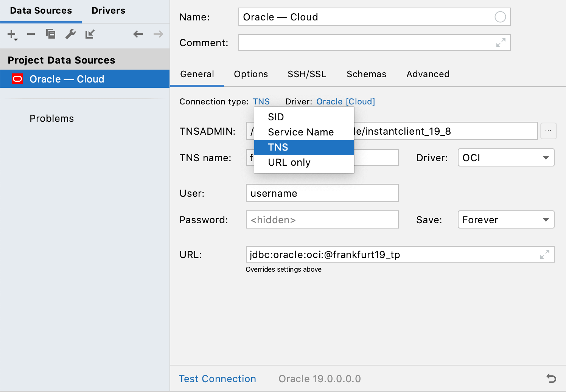Image resolution: width=566 pixels, height=392 pixels.
Task: Click the username input field
Action: pos(322,193)
